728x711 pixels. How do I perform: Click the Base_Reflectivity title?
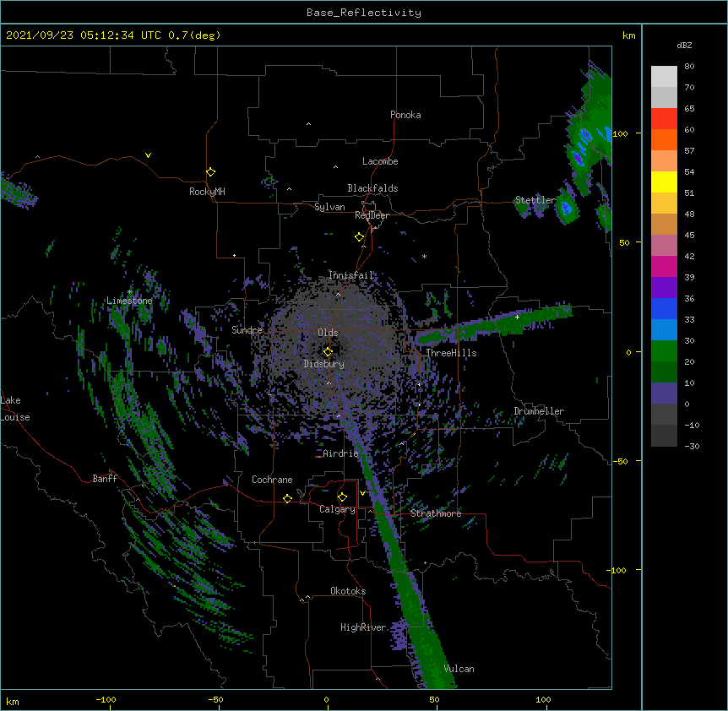click(364, 13)
